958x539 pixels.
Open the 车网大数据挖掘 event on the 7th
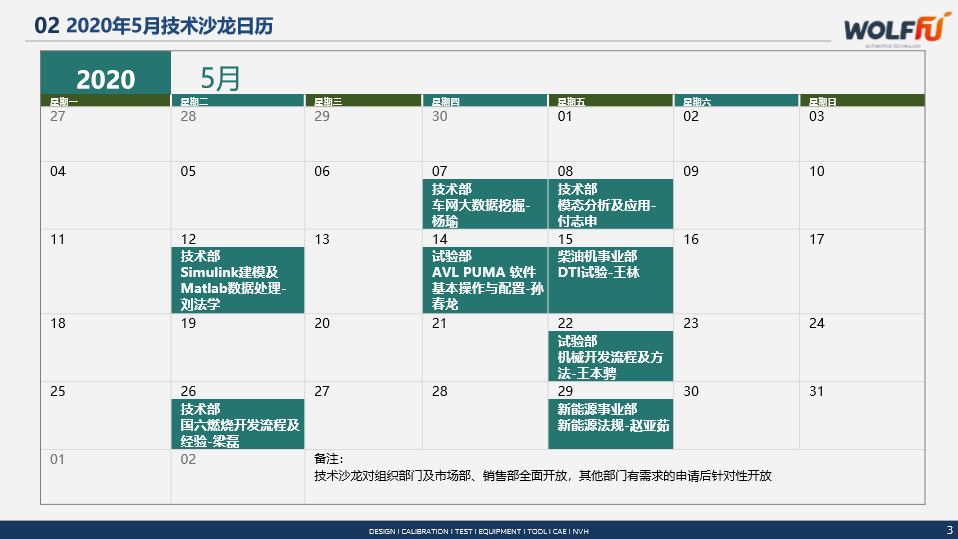coord(485,205)
